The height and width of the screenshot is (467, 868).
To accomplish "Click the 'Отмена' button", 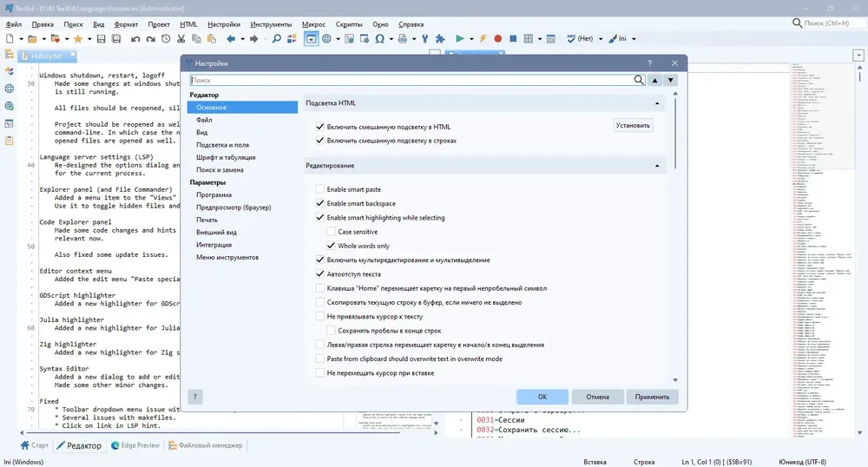I will [597, 397].
